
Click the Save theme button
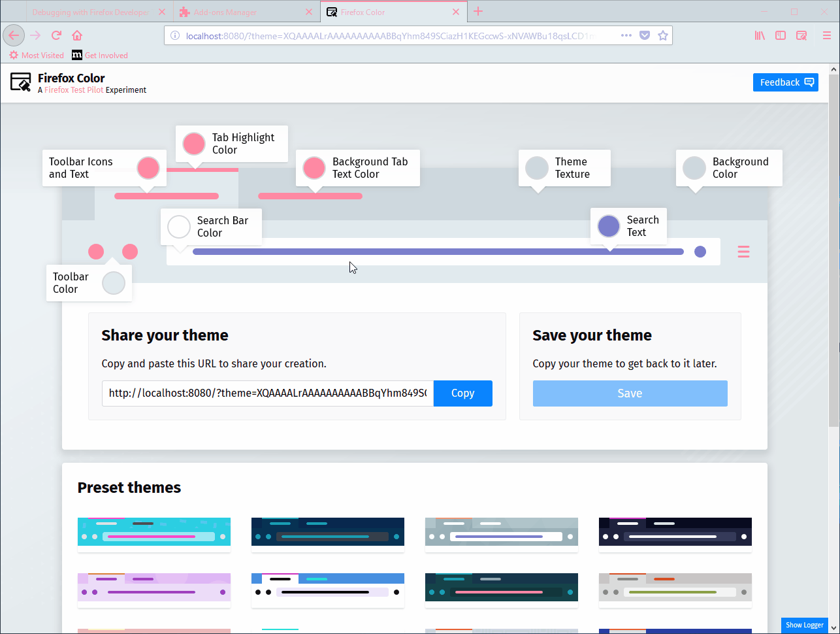630,393
